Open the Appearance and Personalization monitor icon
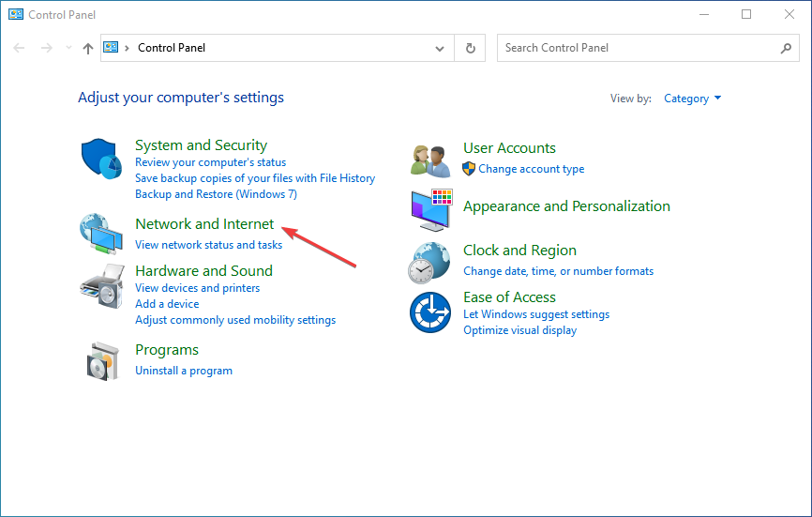 pyautogui.click(x=432, y=210)
